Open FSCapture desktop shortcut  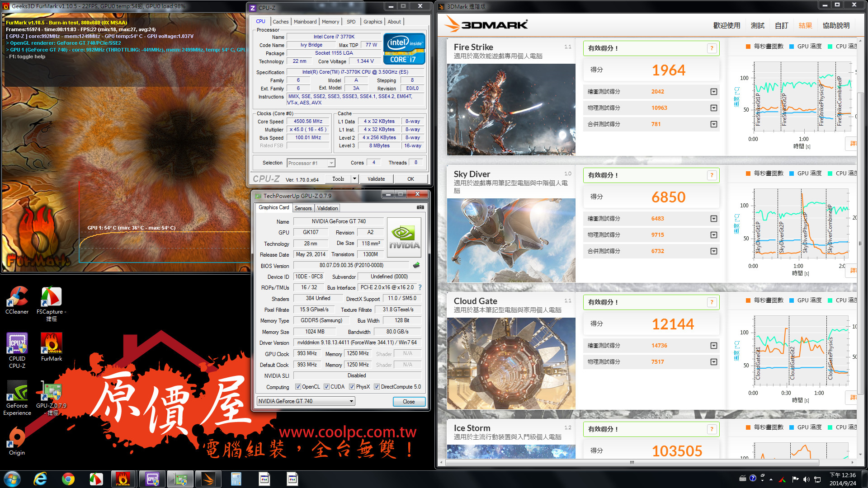51,303
